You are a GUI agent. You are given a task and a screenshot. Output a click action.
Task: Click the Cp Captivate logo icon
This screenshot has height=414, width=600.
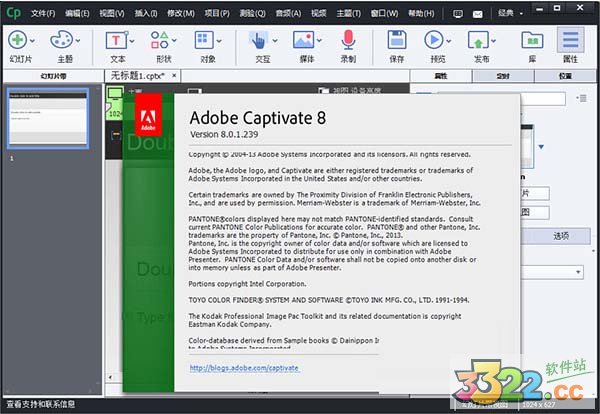click(14, 13)
